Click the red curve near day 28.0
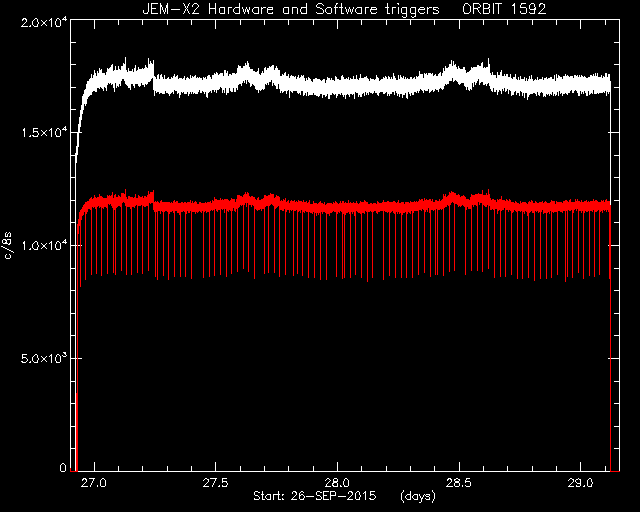The height and width of the screenshot is (512, 640). [x=337, y=207]
